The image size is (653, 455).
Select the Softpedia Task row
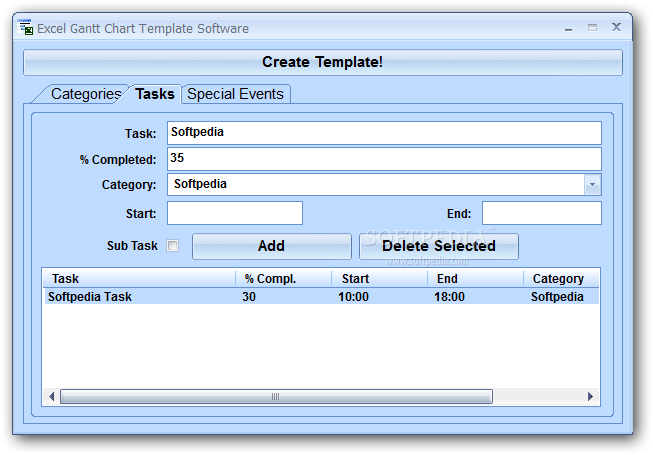(x=321, y=297)
